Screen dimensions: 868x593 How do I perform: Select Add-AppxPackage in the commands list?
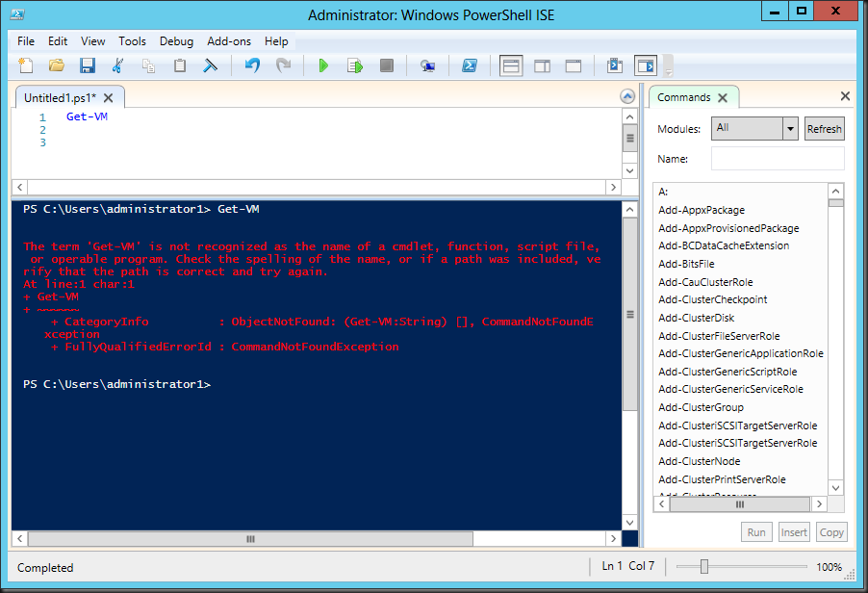(702, 210)
